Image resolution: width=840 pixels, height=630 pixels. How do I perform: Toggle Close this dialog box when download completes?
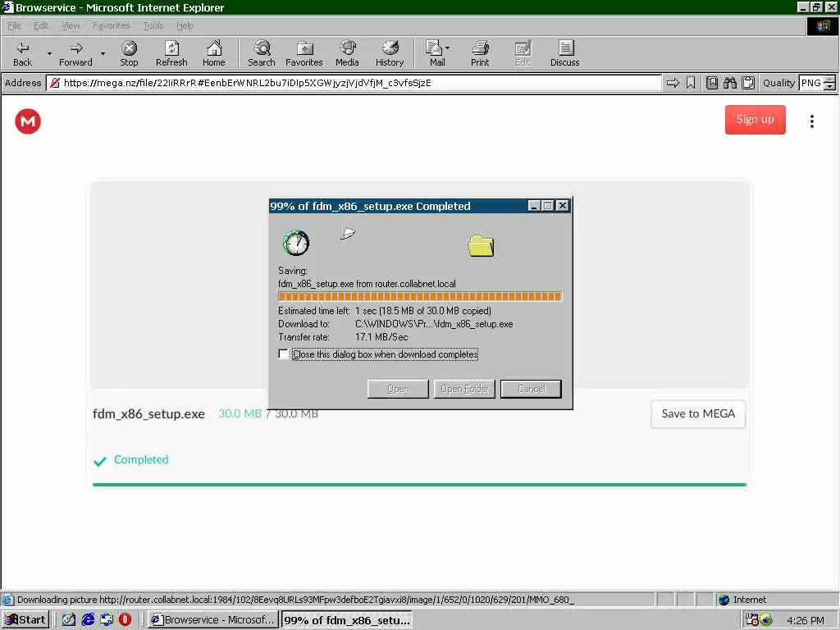point(283,354)
